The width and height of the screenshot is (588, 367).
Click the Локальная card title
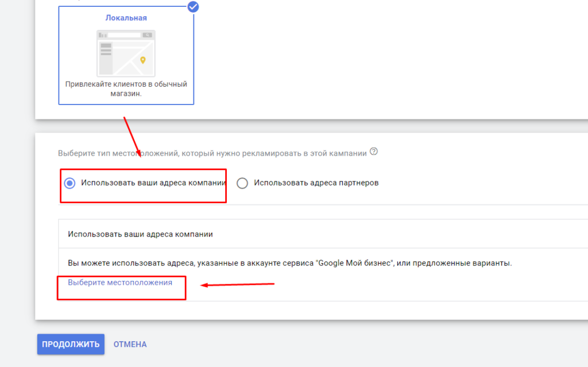point(126,18)
